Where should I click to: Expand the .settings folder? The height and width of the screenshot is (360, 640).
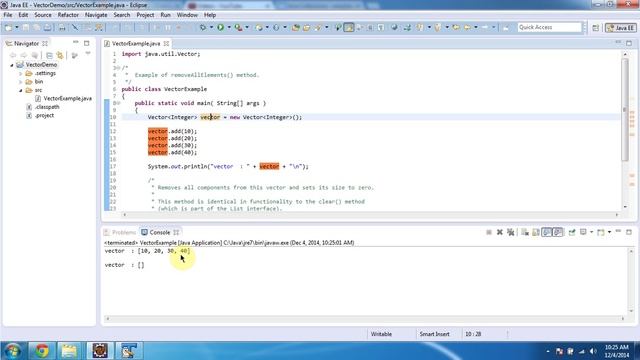[x=20, y=73]
